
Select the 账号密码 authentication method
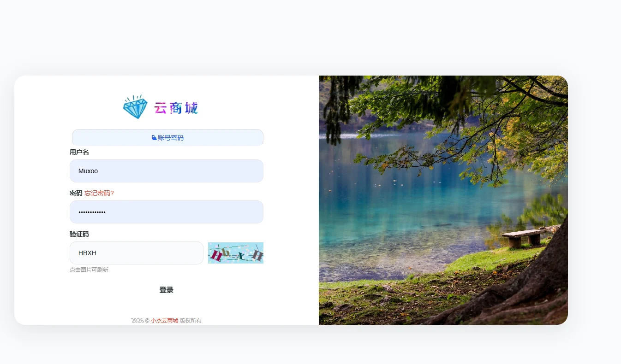(167, 137)
